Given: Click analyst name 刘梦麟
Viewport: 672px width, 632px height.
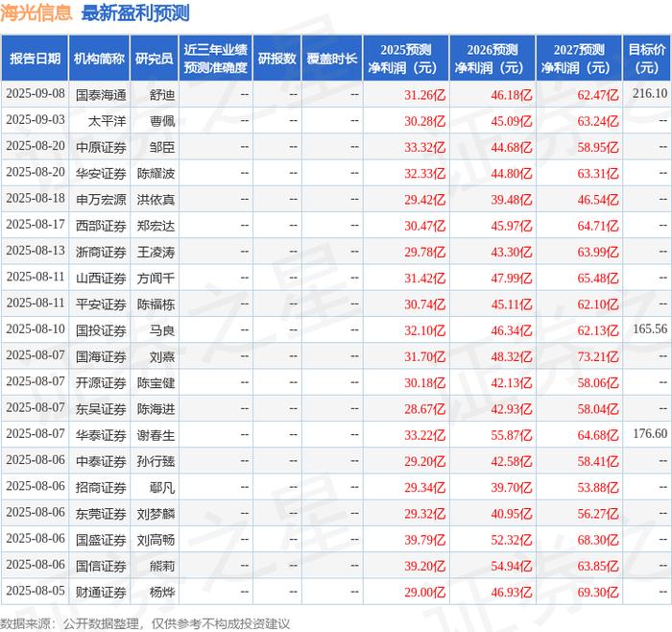Looking at the screenshot, I should [156, 513].
